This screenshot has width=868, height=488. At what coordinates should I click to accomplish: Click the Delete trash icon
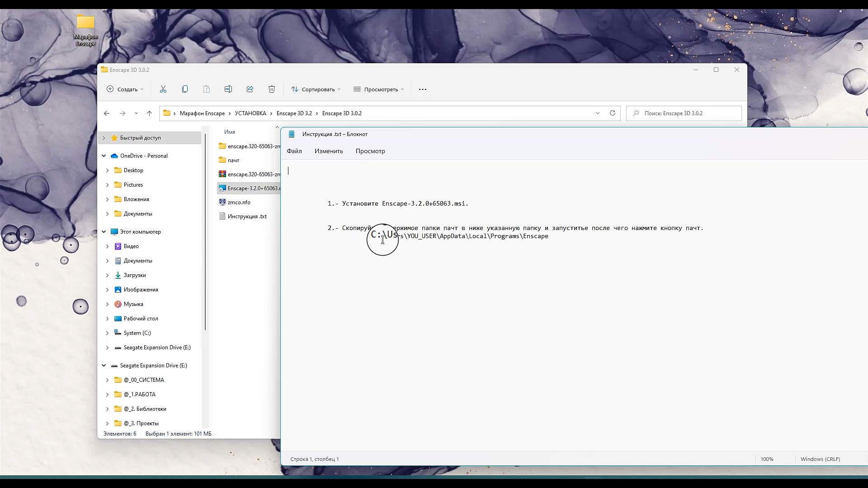point(272,89)
